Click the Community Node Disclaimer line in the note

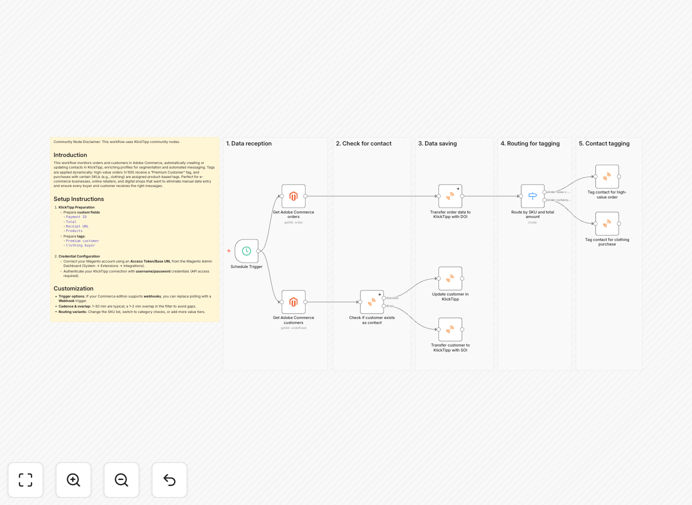click(117, 142)
